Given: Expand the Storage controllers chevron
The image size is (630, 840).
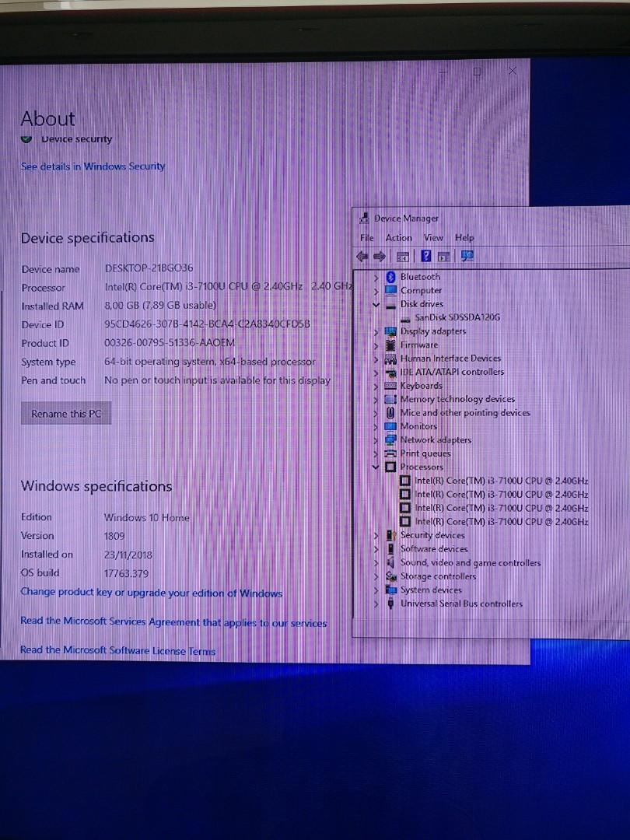Looking at the screenshot, I should coord(376,576).
